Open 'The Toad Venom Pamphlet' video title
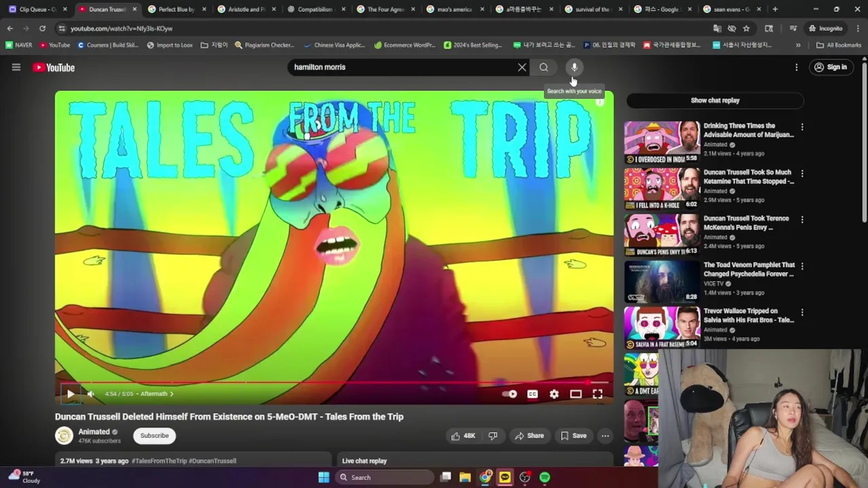This screenshot has height=488, width=868. (x=749, y=270)
